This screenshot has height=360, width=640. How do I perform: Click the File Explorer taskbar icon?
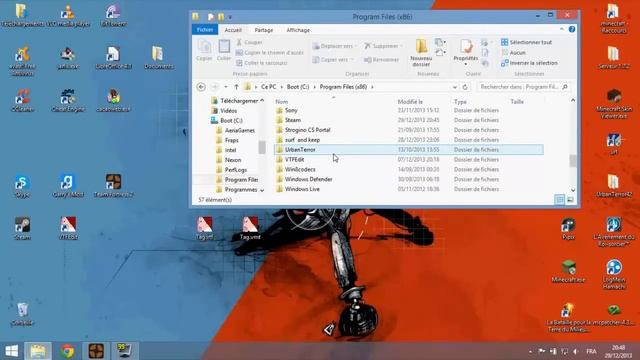pyautogui.click(x=38, y=351)
